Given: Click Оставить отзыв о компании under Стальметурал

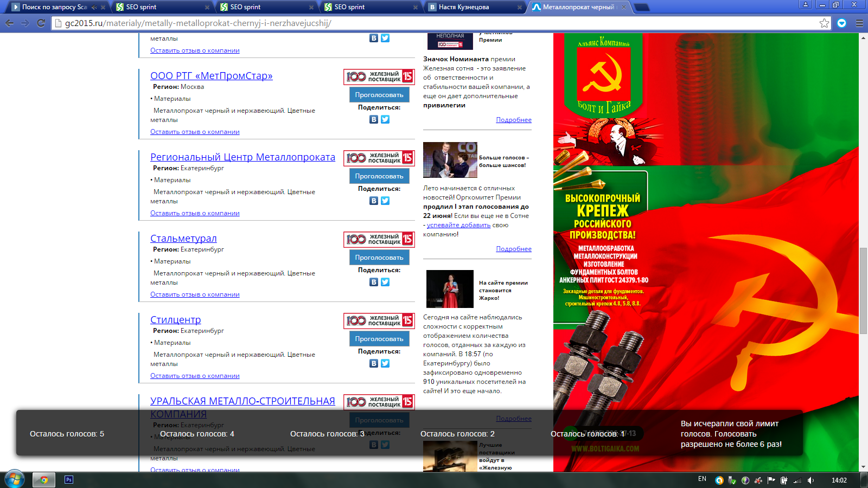Looking at the screenshot, I should pyautogui.click(x=195, y=294).
